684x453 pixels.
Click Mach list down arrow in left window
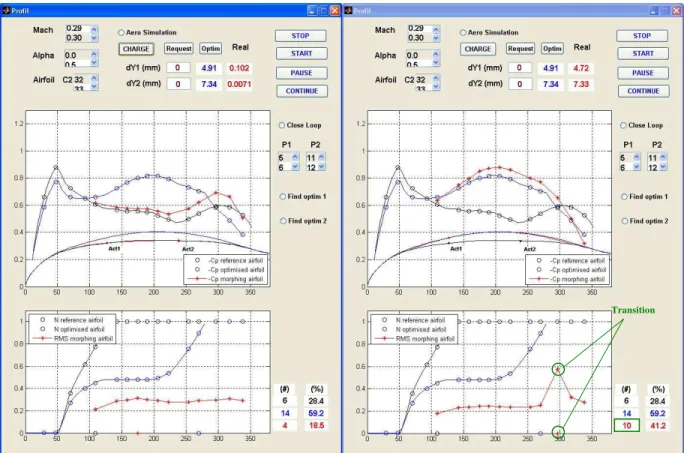point(94,38)
